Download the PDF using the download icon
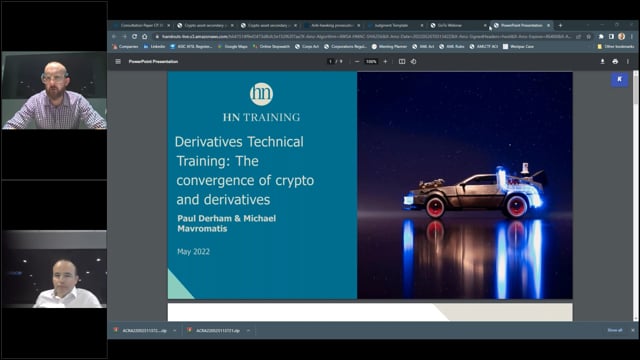640x360 pixels. pos(602,62)
